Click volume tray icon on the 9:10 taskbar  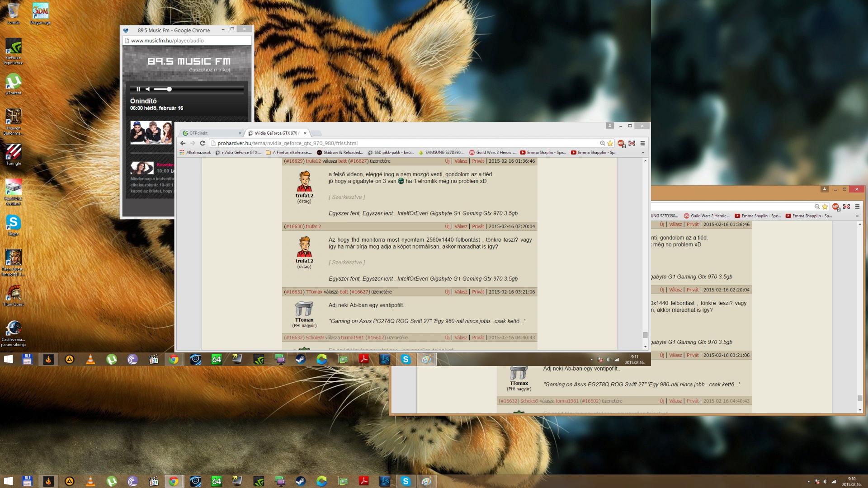pos(825,482)
